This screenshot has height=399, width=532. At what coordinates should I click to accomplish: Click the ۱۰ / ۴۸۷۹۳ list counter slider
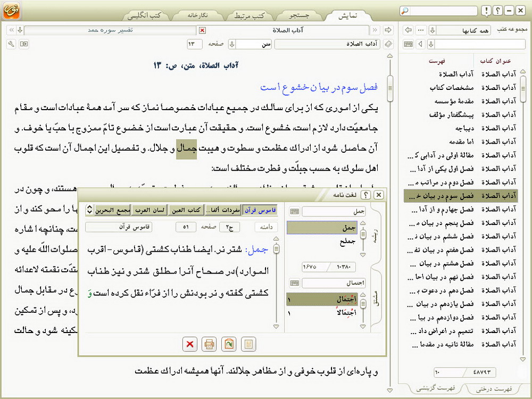(x=464, y=372)
